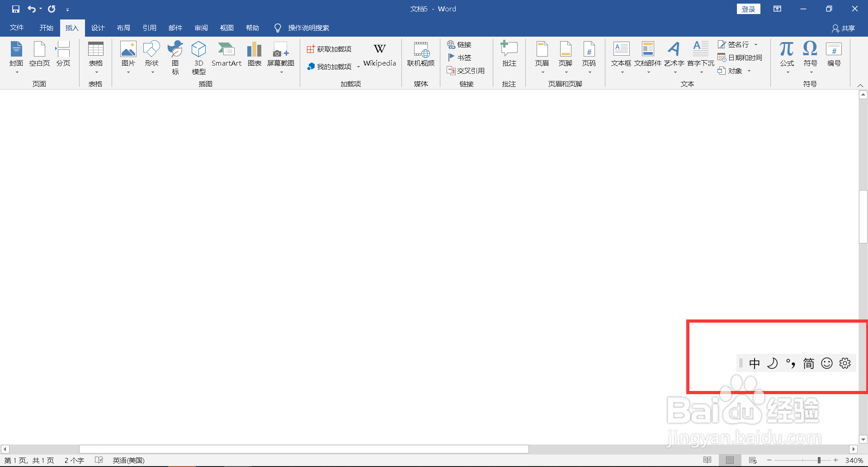Expand the undo history dropdown arrow
This screenshot has height=467, width=868.
coord(41,9)
